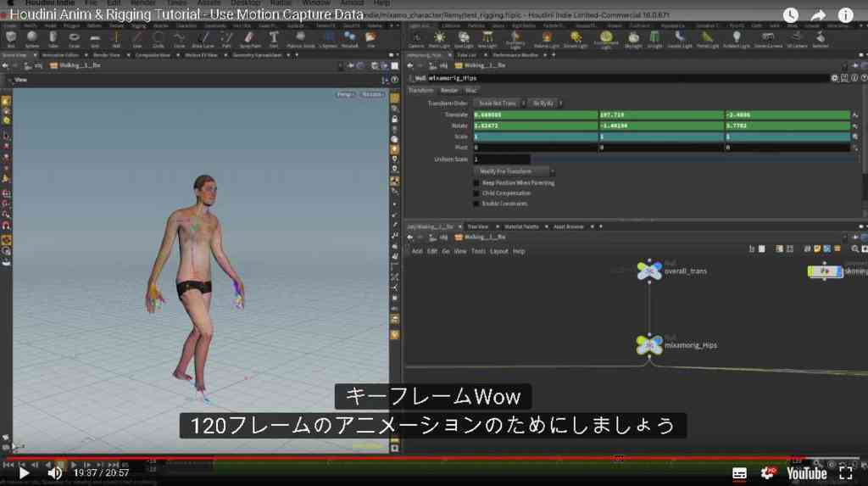Toggle Child Compensation checkbox
868x486 pixels.
point(476,193)
